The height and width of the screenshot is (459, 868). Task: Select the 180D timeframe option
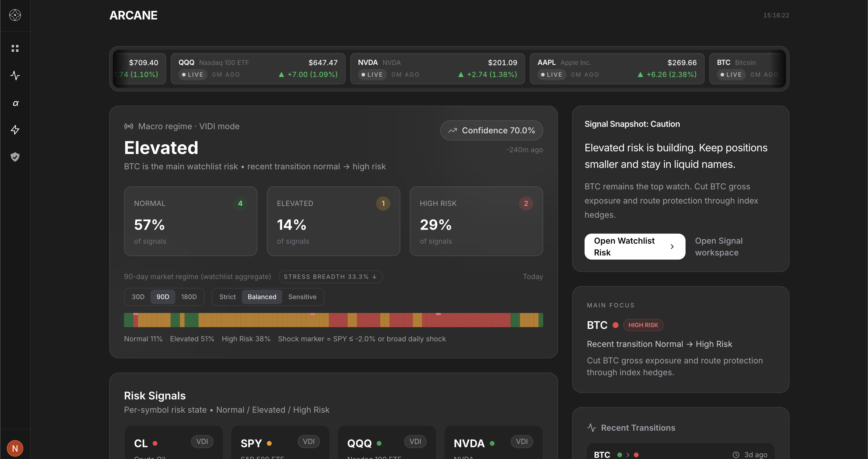pos(189,297)
